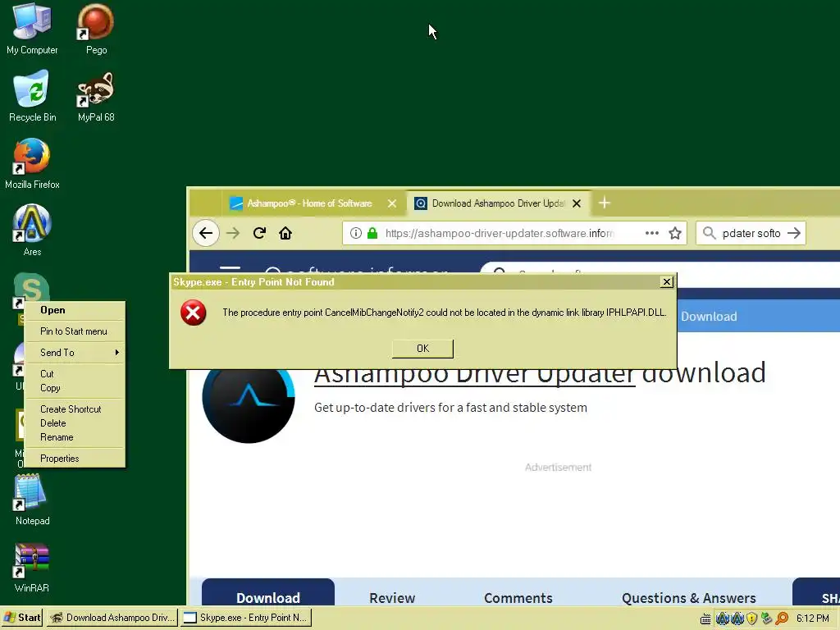Viewport: 840px width, 630px height.
Task: Open the Comments tab on page
Action: [x=518, y=598]
